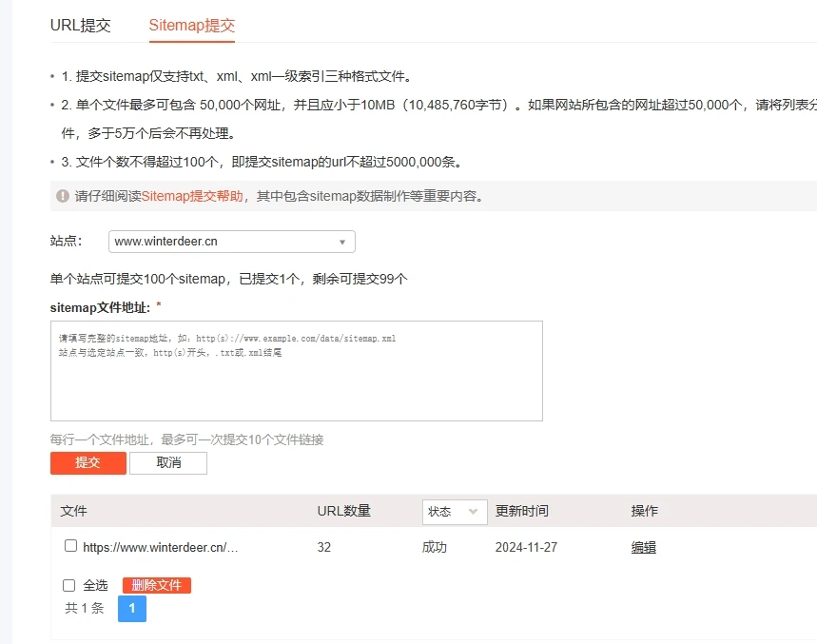Focus the sitemap文件地址 text area

click(x=296, y=371)
